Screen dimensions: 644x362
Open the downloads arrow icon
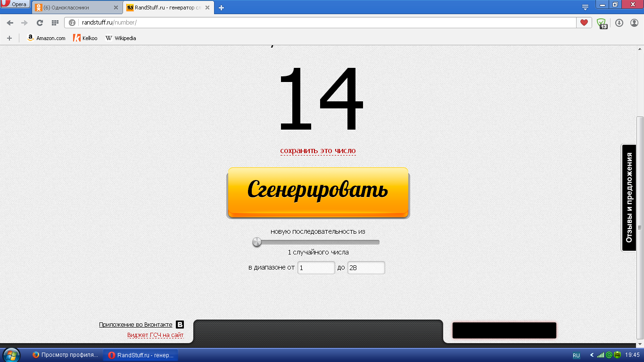coord(619,23)
